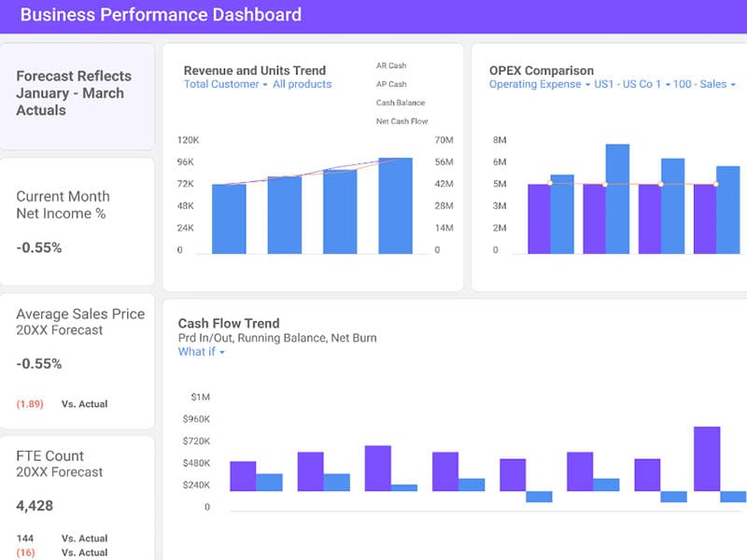This screenshot has height=560, width=747.
Task: Open the Current Month Net Income card
Action: click(x=77, y=221)
